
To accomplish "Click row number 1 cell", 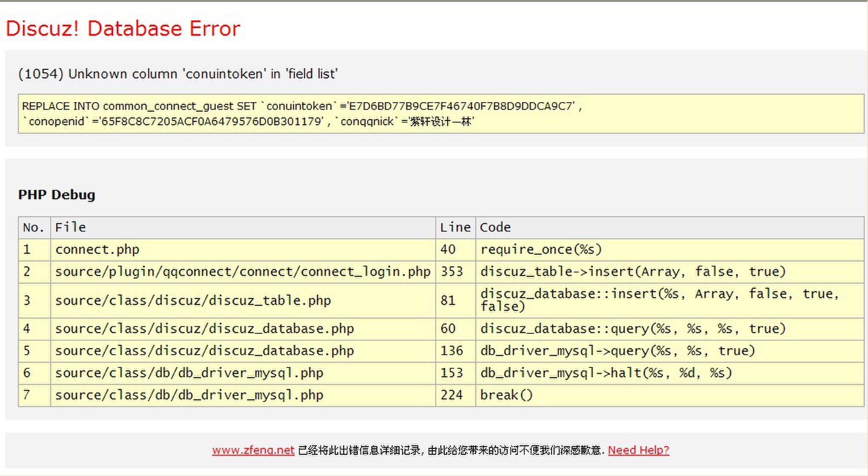I will click(x=34, y=250).
